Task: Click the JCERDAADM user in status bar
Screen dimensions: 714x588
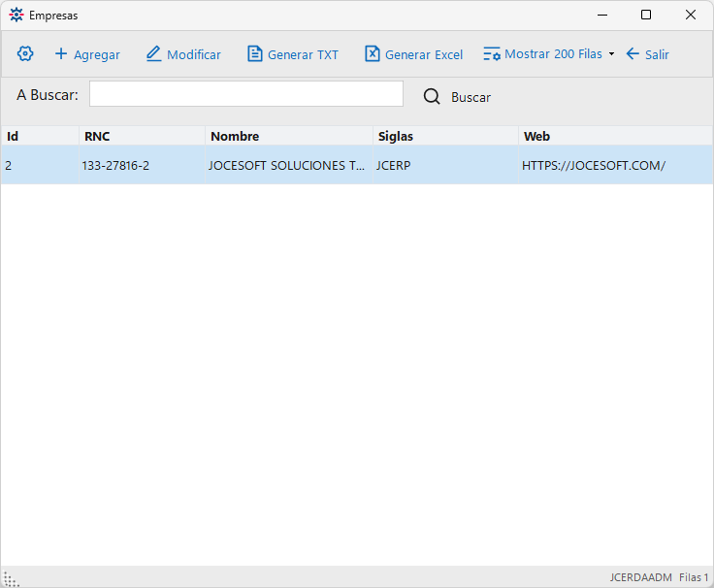Action: click(x=640, y=577)
